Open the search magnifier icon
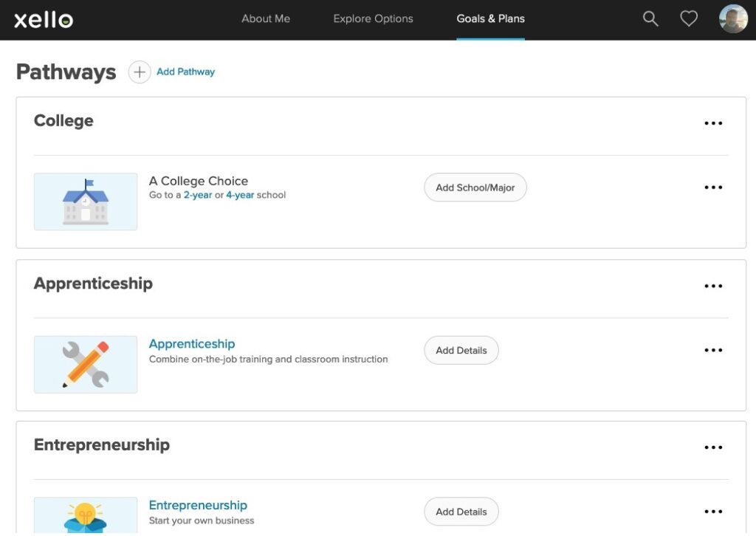 click(x=650, y=19)
